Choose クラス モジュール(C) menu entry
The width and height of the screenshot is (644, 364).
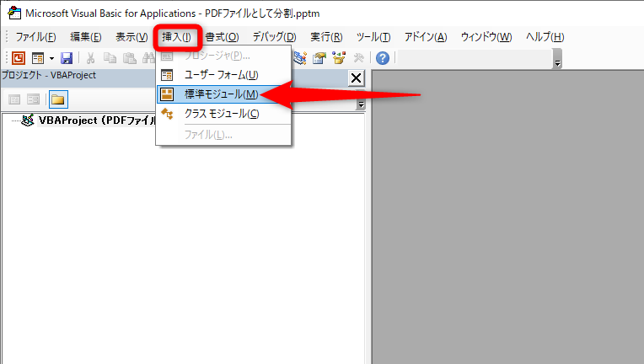[223, 114]
